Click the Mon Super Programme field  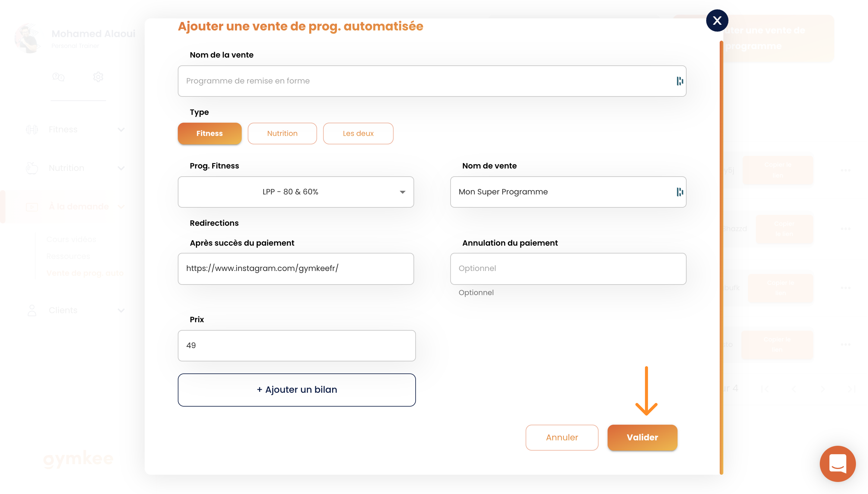click(x=568, y=192)
